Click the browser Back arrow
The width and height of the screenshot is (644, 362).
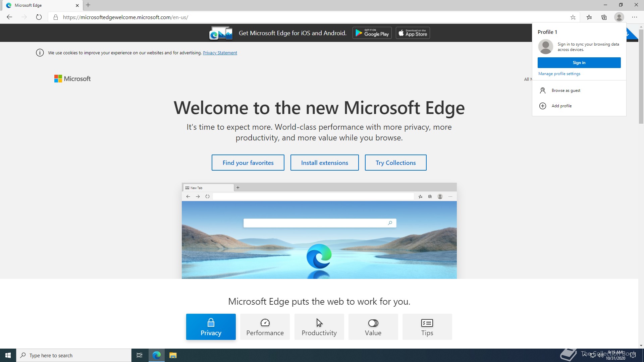pyautogui.click(x=9, y=17)
